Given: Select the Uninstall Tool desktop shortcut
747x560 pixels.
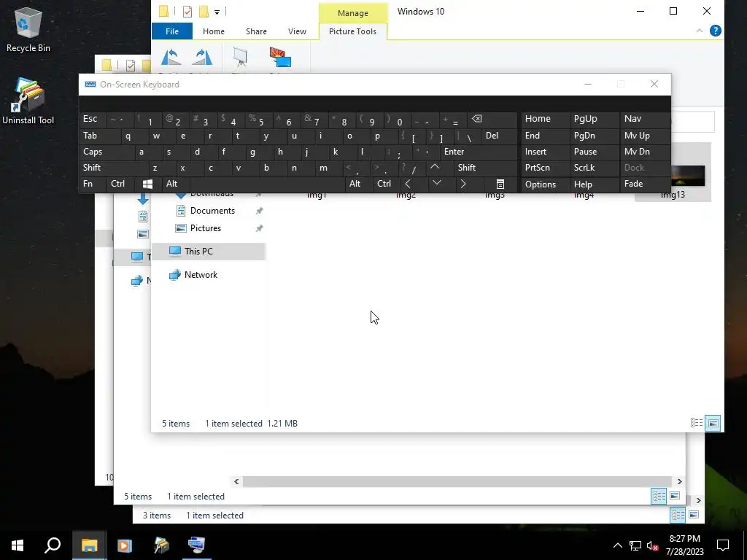Looking at the screenshot, I should [28, 101].
